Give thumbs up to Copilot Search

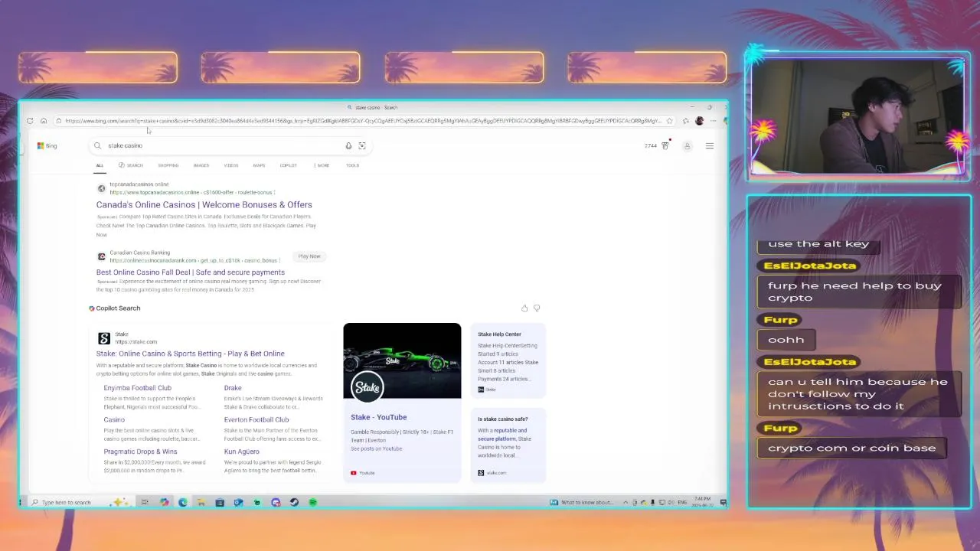click(x=524, y=308)
